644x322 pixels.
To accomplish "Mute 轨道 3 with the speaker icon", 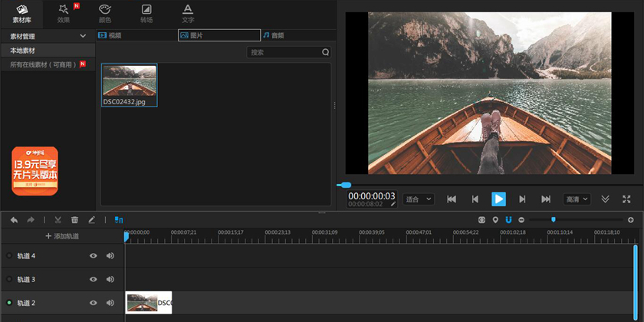I will (110, 279).
